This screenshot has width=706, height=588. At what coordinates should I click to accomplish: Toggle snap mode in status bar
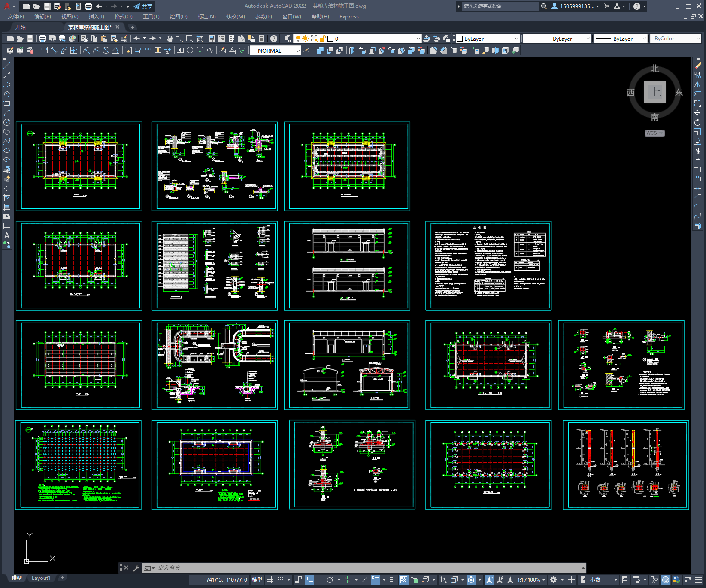coord(280,580)
